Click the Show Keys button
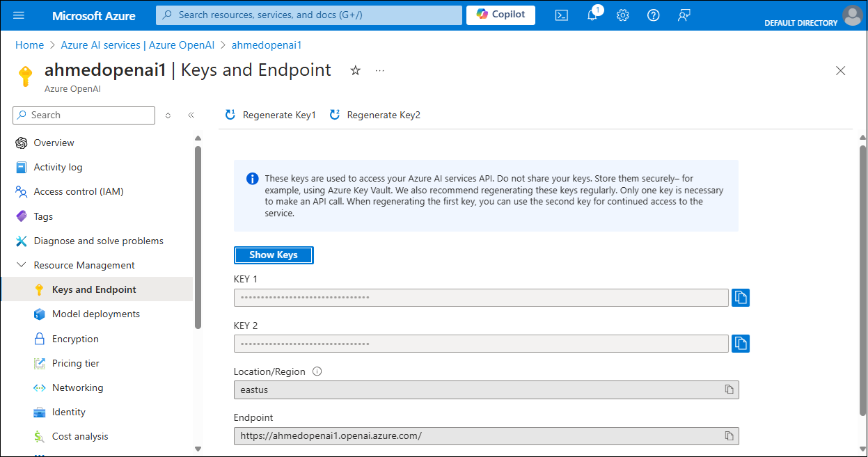868x457 pixels. tap(274, 255)
